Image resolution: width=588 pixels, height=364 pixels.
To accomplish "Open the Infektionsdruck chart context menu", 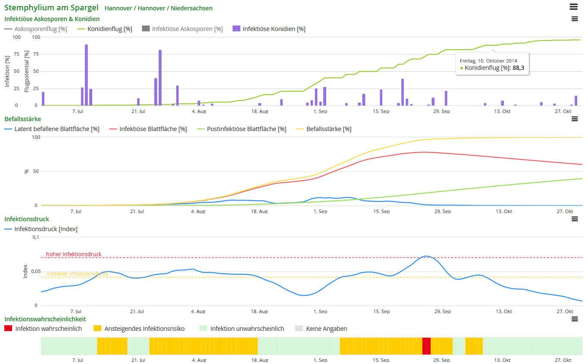I will pos(574,219).
